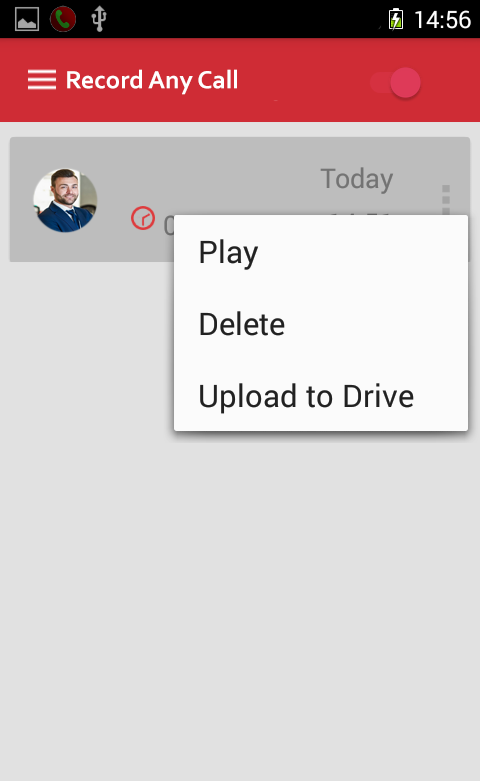Image resolution: width=480 pixels, height=781 pixels.
Task: Click the Record Any Call title
Action: (x=152, y=80)
